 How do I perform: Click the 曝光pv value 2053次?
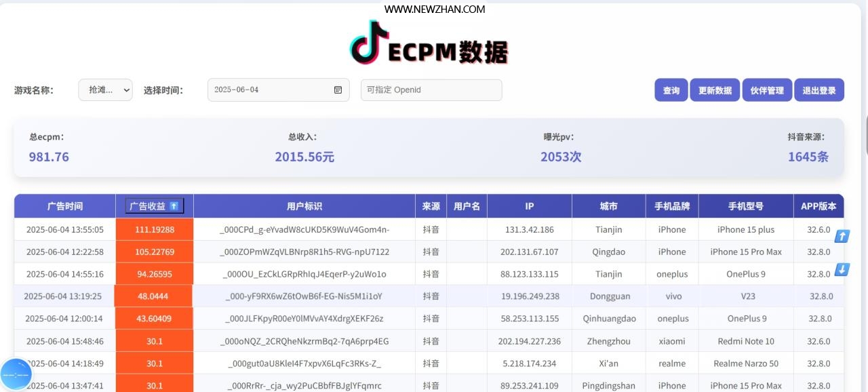[561, 157]
